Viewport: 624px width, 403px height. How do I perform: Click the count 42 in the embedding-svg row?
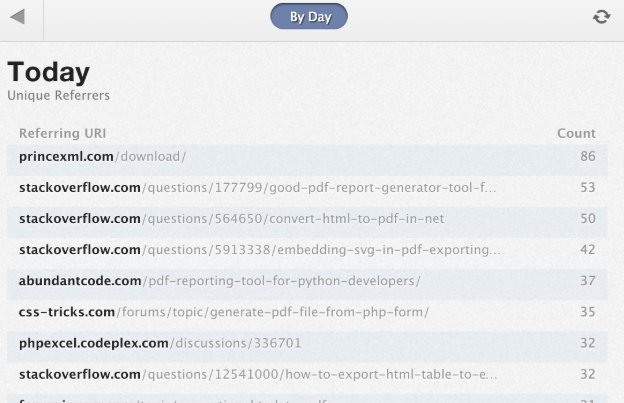587,249
